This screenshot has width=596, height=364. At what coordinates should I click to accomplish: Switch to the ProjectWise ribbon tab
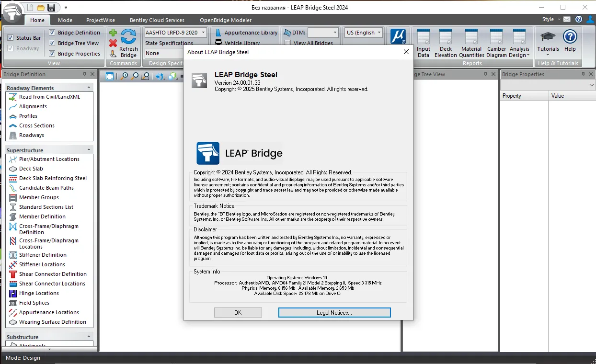[101, 20]
